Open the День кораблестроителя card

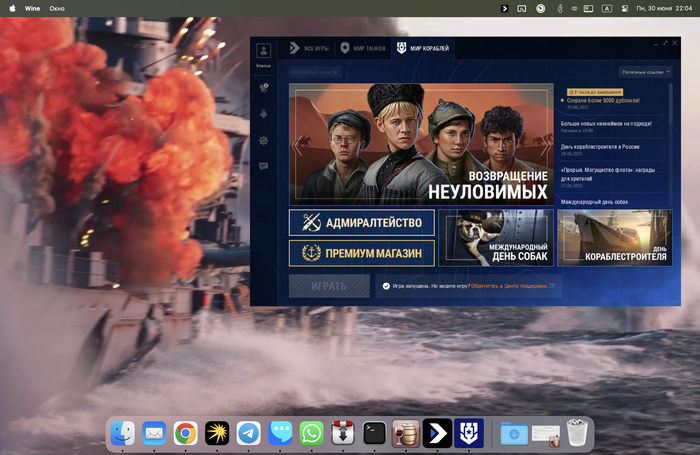[x=615, y=238]
